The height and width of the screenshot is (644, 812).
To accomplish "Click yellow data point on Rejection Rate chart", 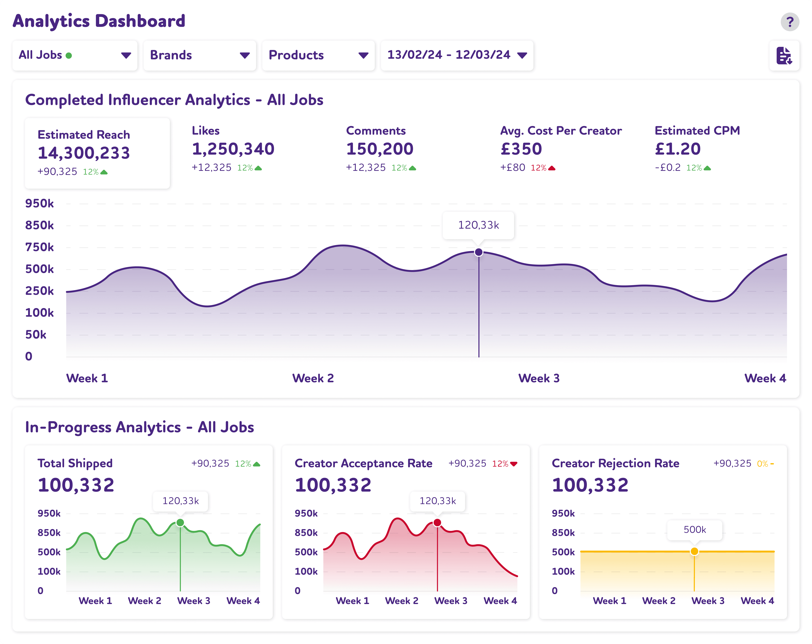I will (x=694, y=551).
